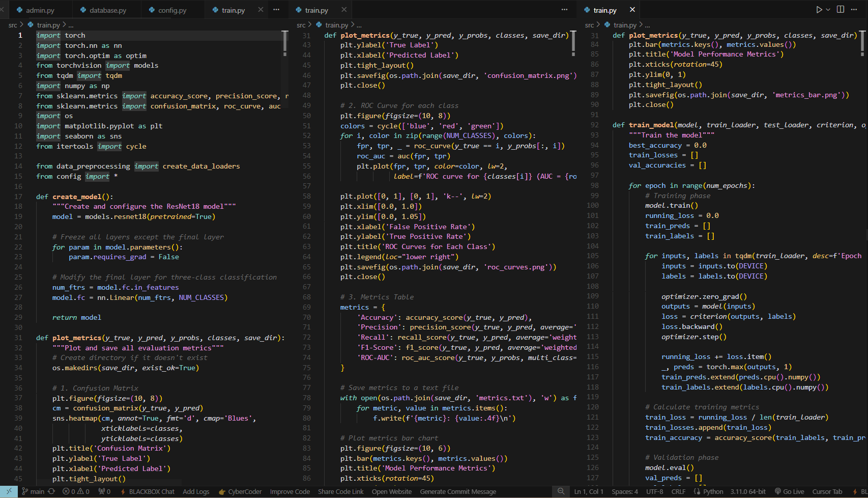The image size is (868, 498).
Task: Expand breadcrumb ellipsis in middle editor
Action: [x=359, y=25]
